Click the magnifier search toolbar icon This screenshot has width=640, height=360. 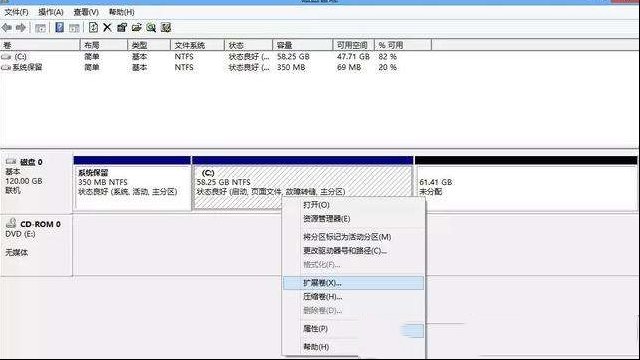click(x=151, y=27)
